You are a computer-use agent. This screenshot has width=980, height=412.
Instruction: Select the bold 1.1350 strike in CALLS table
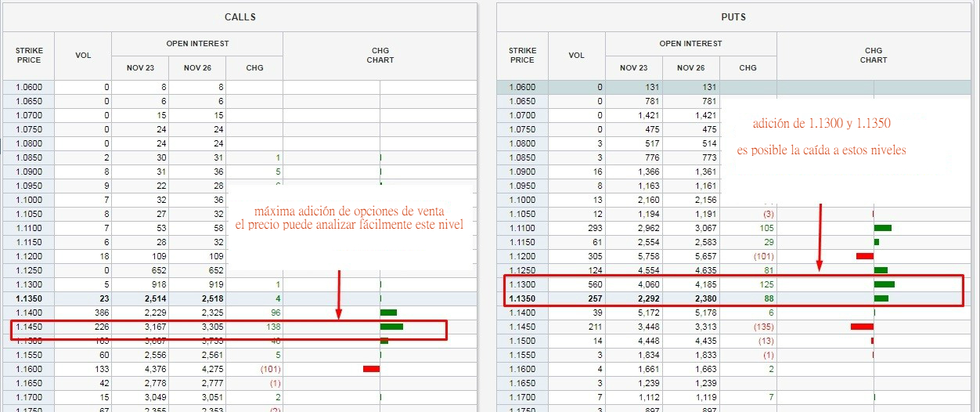[x=28, y=298]
